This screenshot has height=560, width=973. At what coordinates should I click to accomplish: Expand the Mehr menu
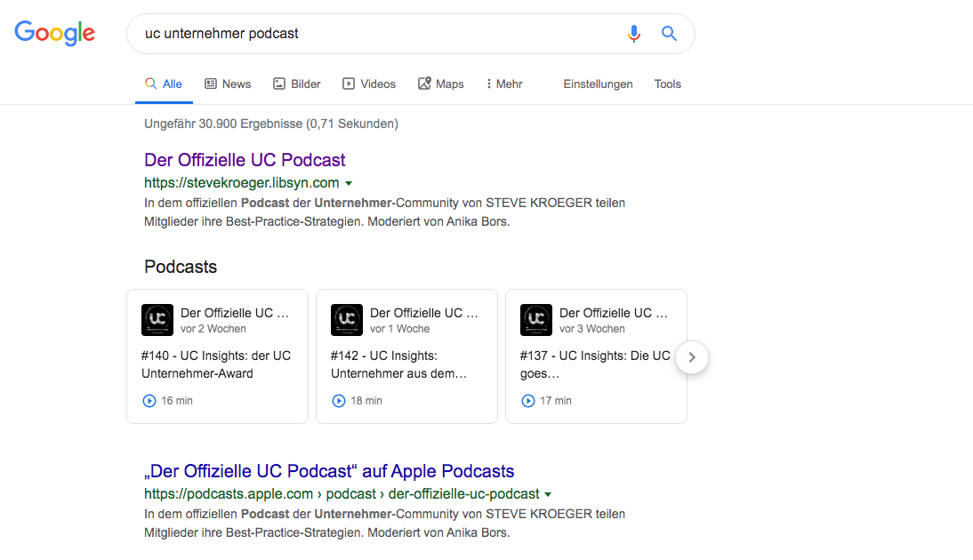coord(505,84)
